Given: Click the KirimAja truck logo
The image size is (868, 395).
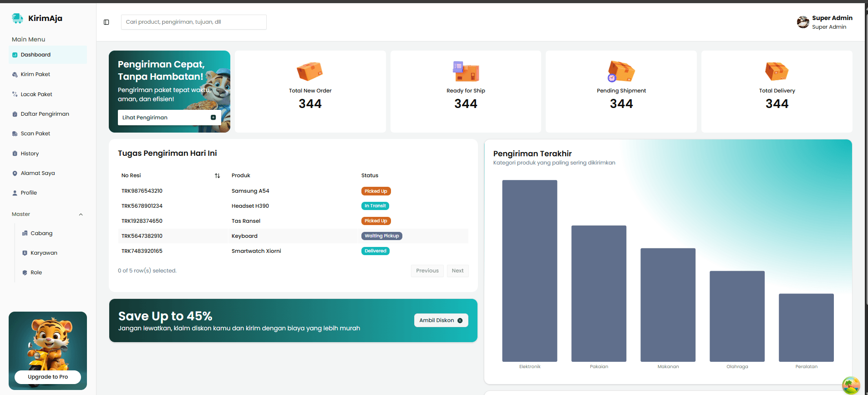Looking at the screenshot, I should point(17,18).
